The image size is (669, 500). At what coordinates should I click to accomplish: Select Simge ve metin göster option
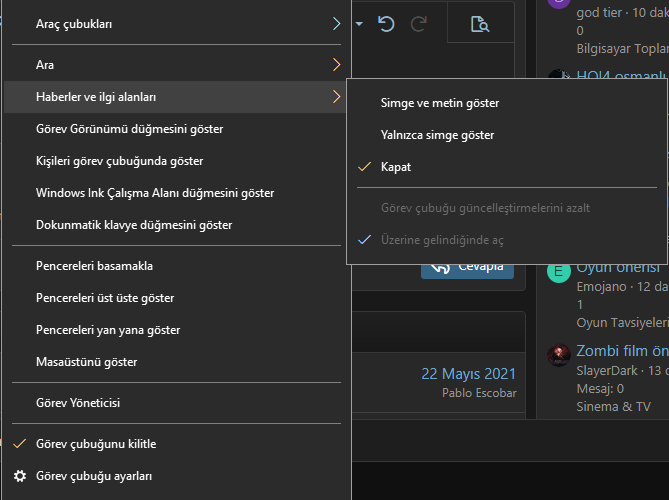(x=506, y=103)
